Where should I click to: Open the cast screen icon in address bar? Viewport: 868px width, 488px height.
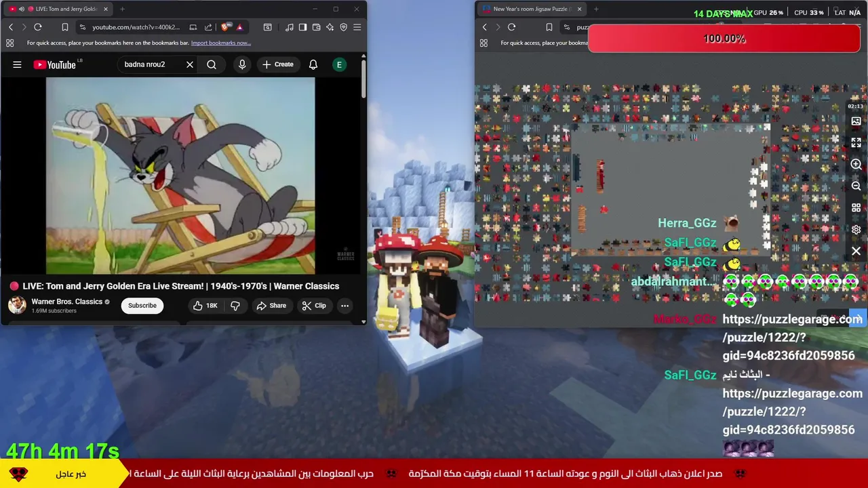[193, 27]
